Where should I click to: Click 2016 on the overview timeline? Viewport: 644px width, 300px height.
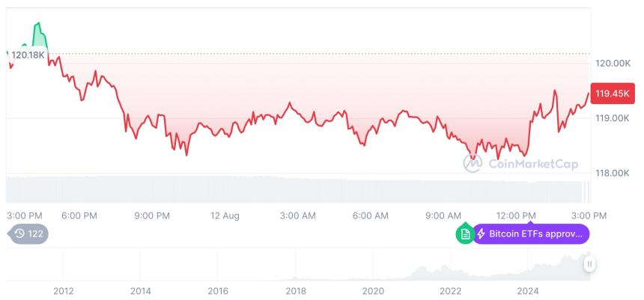(x=218, y=291)
